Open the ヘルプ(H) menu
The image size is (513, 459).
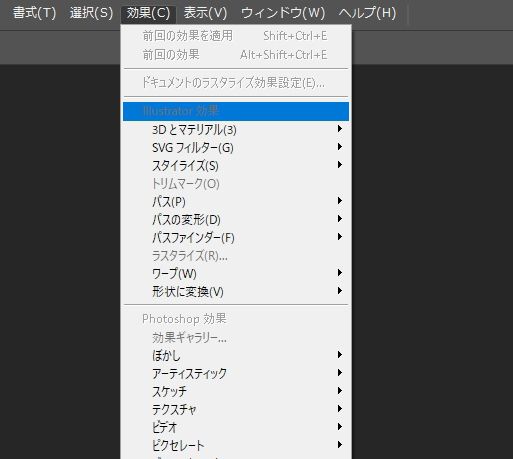[367, 13]
